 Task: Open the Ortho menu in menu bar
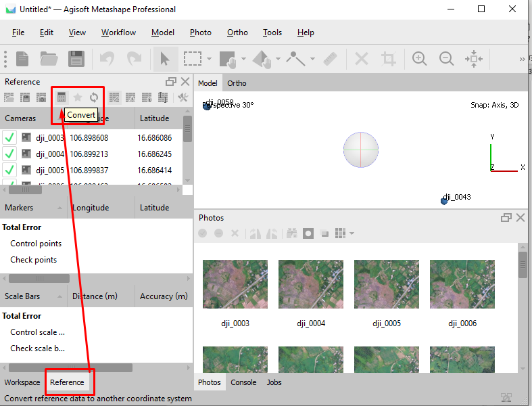[237, 32]
